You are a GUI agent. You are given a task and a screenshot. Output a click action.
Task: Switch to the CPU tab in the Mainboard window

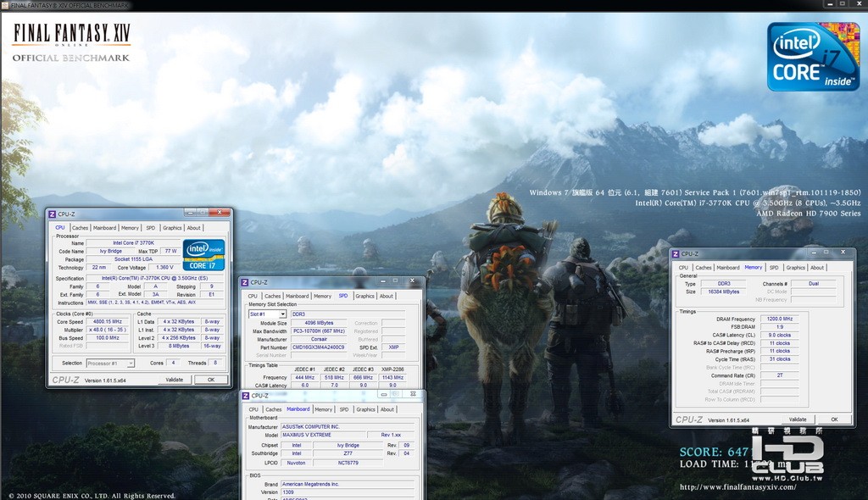coord(253,409)
